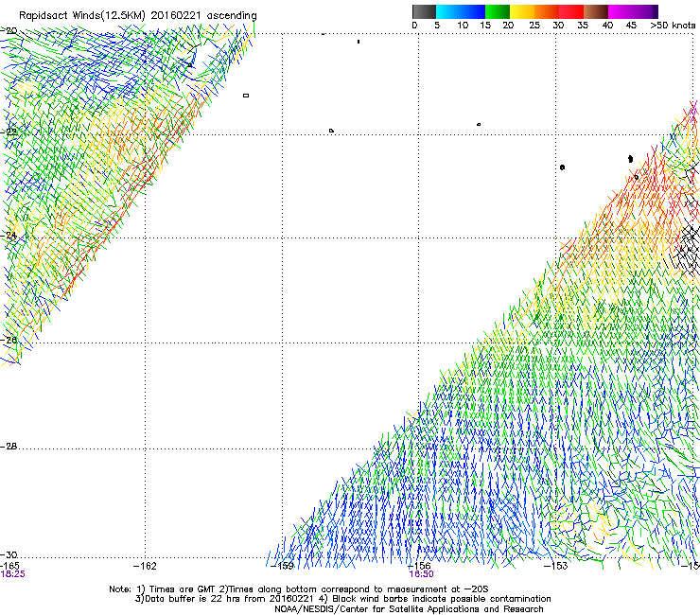Click the cyan 5-10 knots legend segment
This screenshot has height=615, width=700.
tap(448, 11)
